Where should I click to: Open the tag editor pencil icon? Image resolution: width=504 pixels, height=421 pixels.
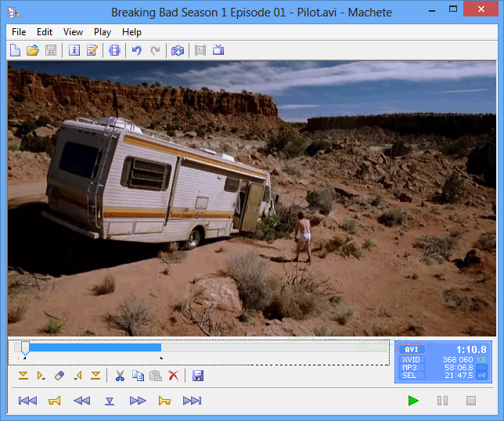[92, 51]
